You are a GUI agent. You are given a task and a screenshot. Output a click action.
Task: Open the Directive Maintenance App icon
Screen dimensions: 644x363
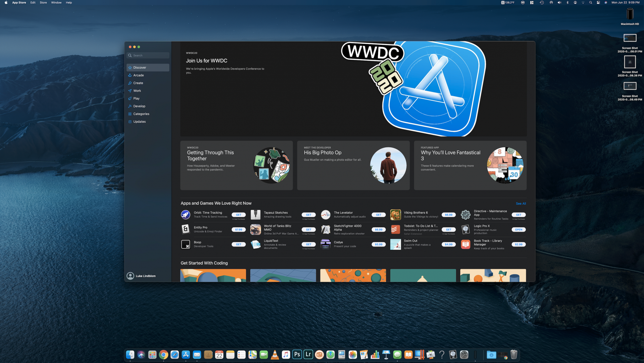pyautogui.click(x=466, y=214)
